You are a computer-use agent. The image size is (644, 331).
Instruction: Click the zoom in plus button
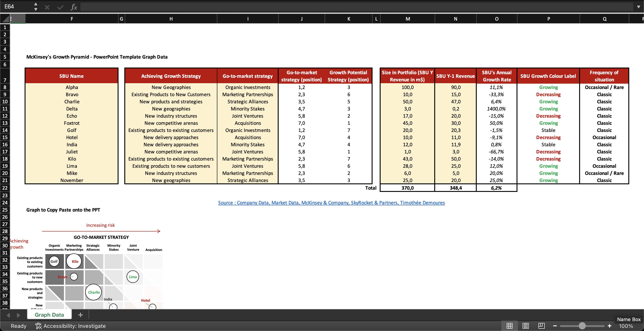point(609,326)
